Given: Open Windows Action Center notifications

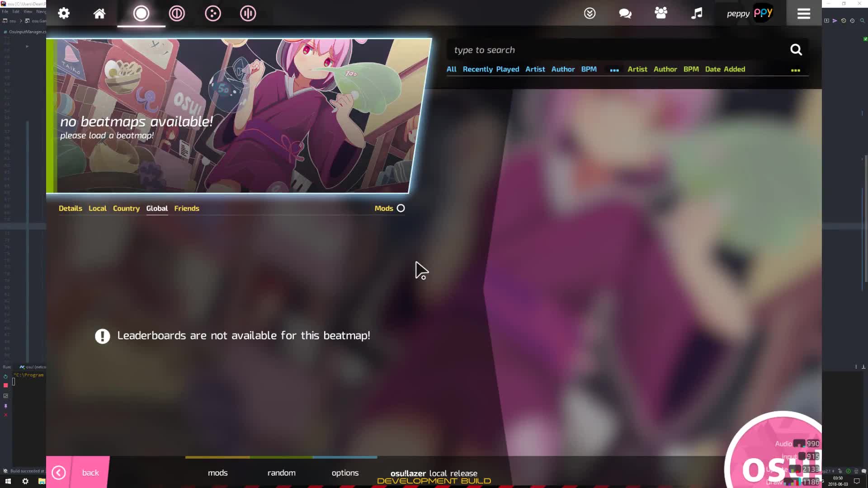Looking at the screenshot, I should (857, 481).
